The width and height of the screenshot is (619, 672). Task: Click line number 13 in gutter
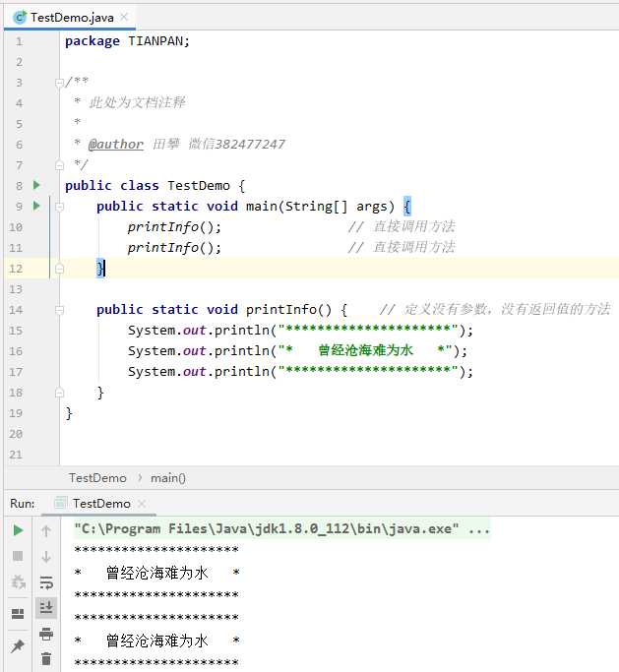pyautogui.click(x=16, y=289)
